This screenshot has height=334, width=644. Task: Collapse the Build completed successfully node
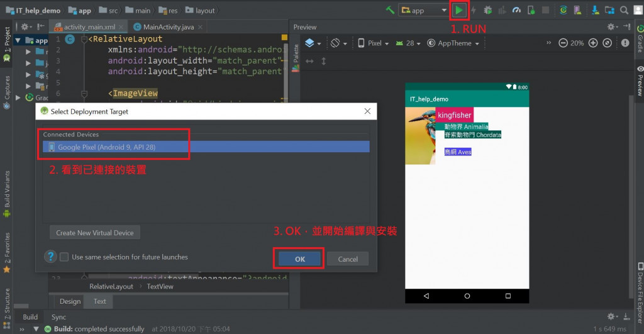[x=36, y=329]
